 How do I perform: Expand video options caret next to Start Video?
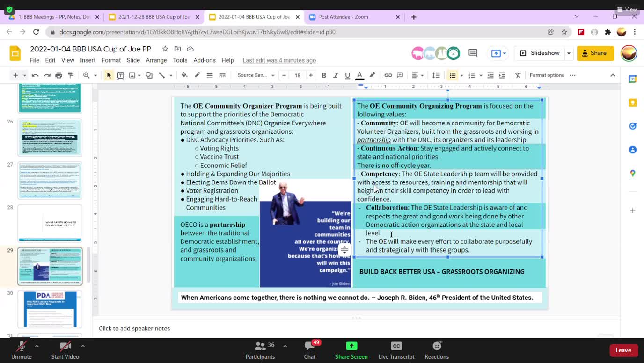click(83, 346)
